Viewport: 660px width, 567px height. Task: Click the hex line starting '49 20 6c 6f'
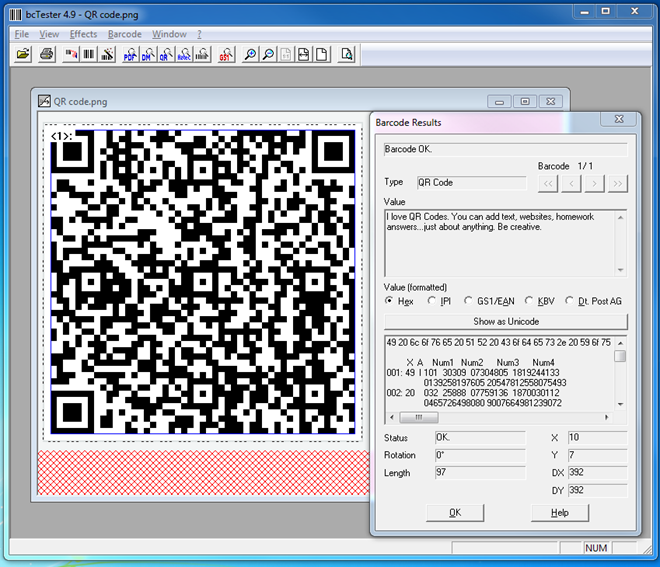(x=498, y=342)
